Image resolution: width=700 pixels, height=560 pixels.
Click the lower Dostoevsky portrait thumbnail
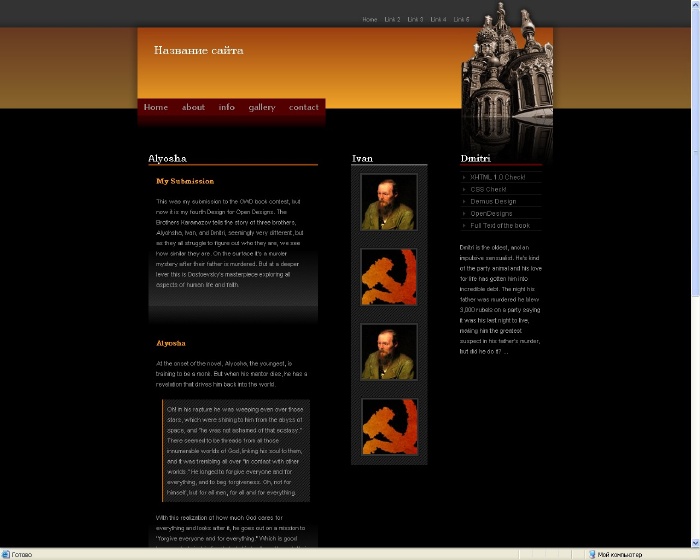coord(389,352)
